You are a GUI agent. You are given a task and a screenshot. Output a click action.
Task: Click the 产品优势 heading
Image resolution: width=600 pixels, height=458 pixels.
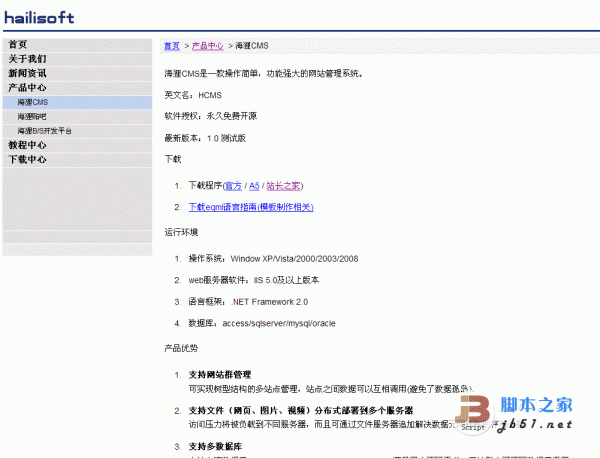[x=181, y=349]
